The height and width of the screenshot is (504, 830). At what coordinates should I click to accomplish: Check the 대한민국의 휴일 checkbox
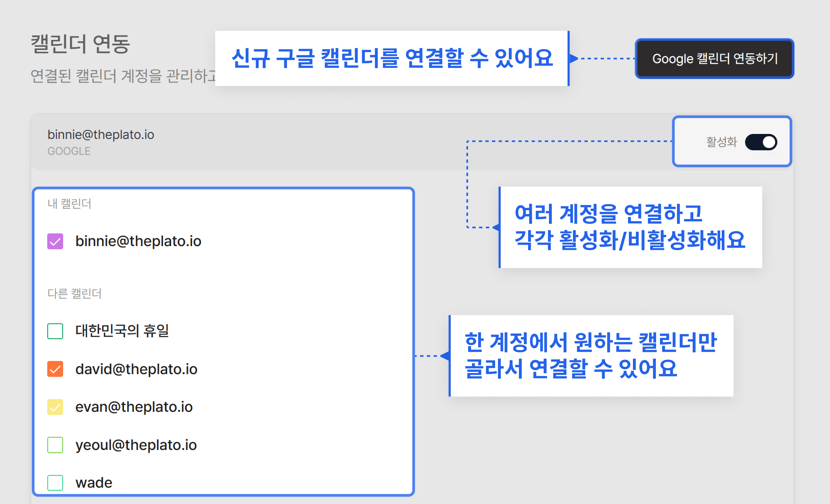point(55,331)
